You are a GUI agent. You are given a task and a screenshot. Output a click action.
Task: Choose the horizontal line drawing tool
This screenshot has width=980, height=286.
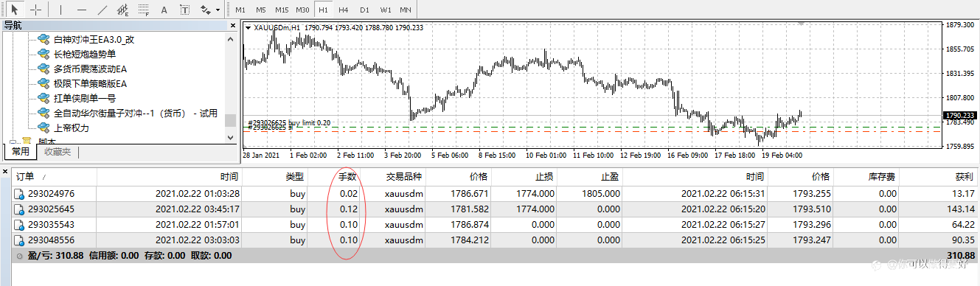[x=82, y=10]
